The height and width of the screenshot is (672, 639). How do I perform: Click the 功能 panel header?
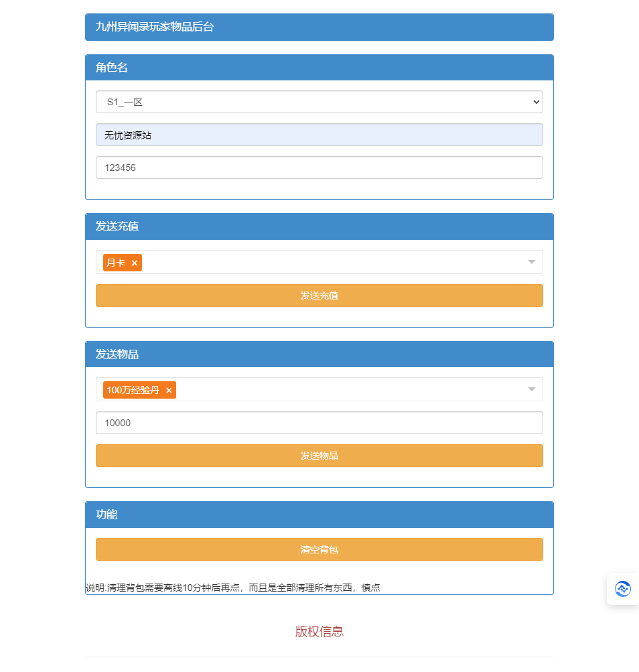(x=319, y=515)
